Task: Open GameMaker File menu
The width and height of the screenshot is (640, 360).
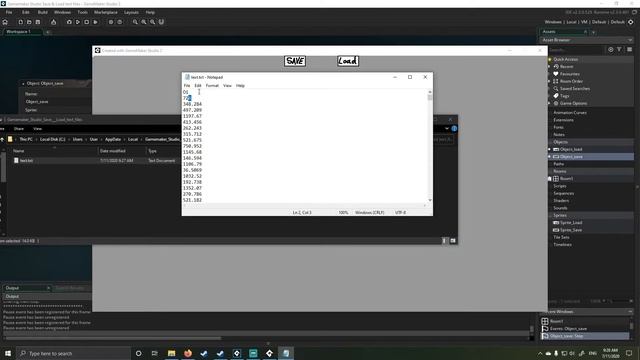Action: [9, 12]
